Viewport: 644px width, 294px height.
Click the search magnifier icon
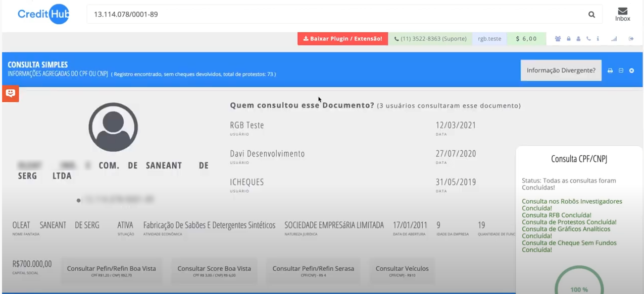(591, 14)
